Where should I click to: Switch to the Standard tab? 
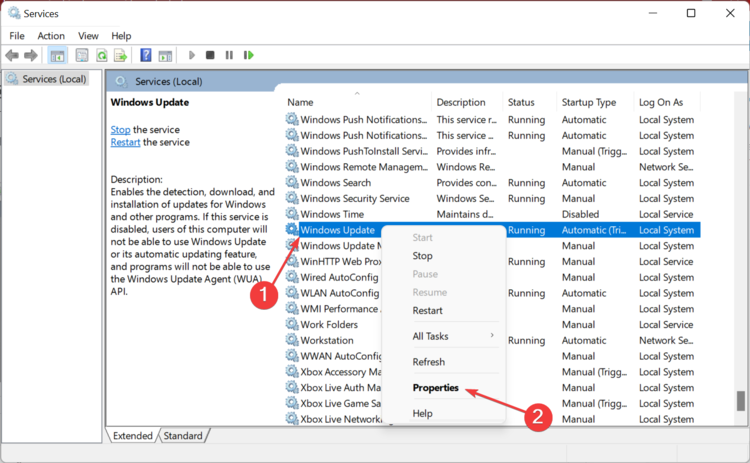183,436
